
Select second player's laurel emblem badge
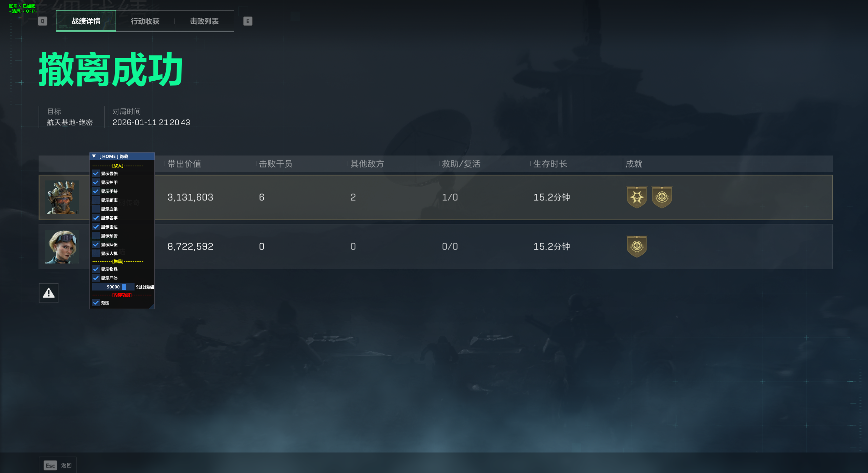coord(637,246)
